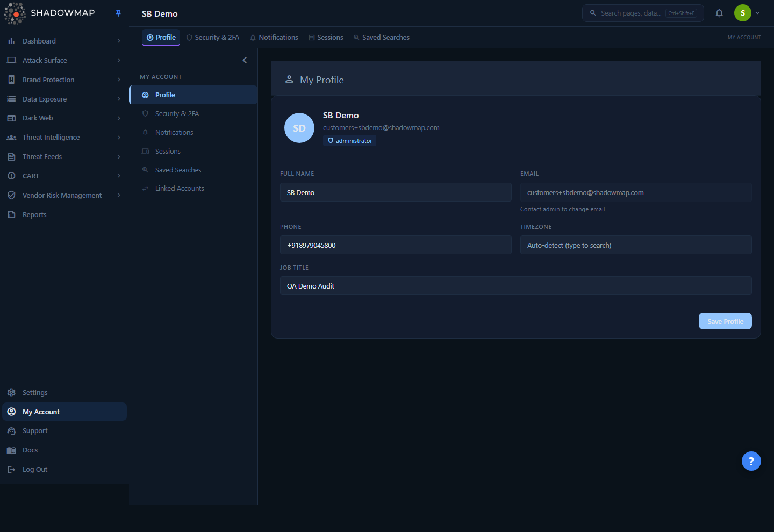Screen dimensions: 774x532
Task: Click the Support headset icon
Action: tap(11, 431)
